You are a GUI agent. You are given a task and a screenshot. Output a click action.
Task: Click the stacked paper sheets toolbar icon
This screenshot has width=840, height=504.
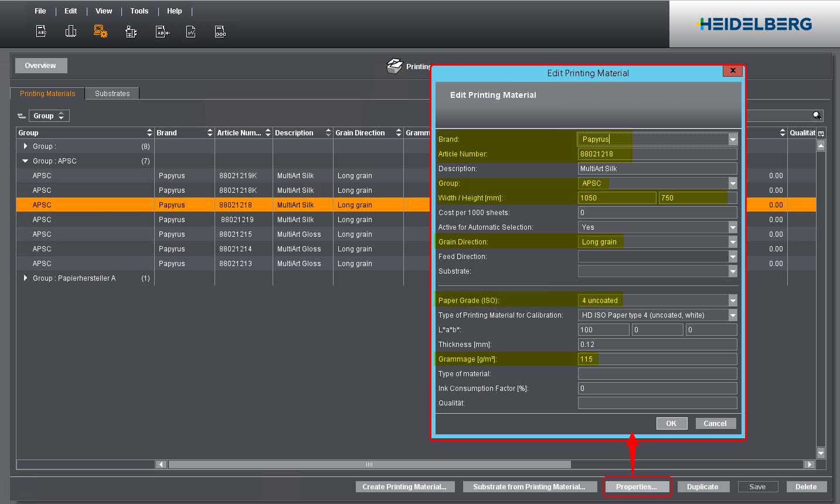coord(71,32)
